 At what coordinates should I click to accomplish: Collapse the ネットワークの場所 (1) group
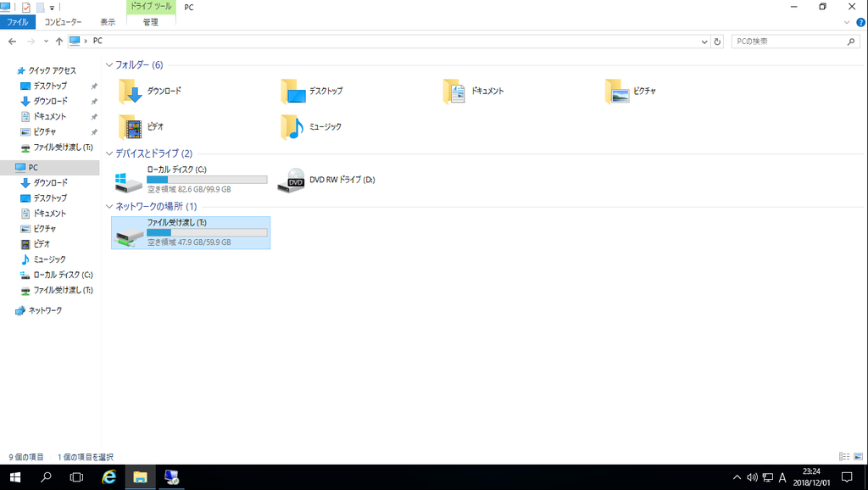109,207
